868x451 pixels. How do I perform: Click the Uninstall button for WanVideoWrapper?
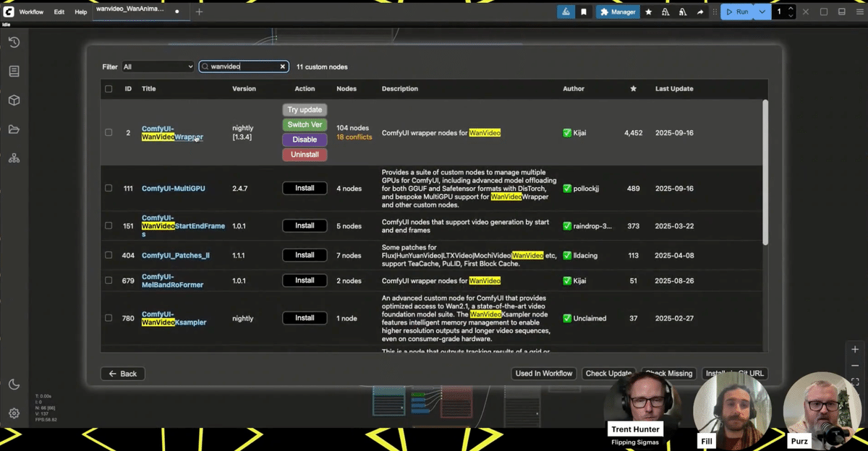click(305, 155)
